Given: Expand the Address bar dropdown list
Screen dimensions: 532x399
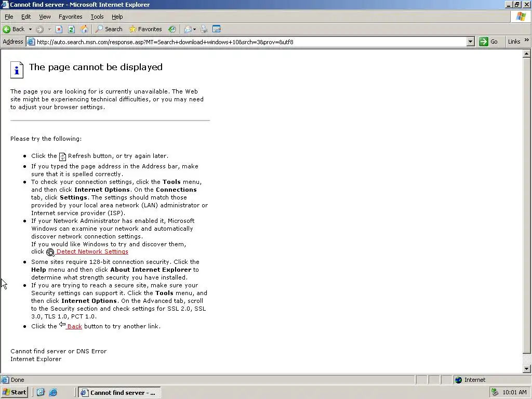Looking at the screenshot, I should coord(470,42).
